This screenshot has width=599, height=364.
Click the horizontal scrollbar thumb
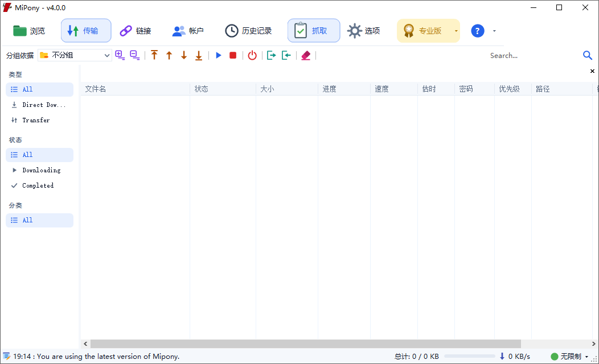pos(306,344)
